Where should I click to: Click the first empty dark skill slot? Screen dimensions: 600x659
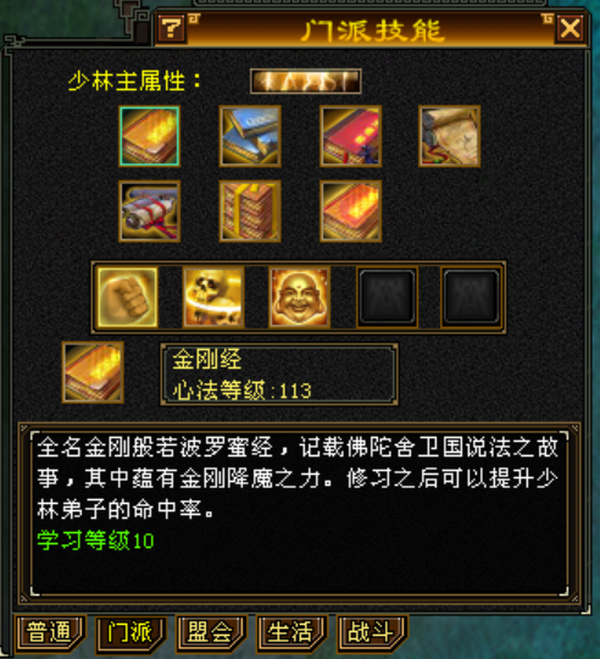coord(387,298)
